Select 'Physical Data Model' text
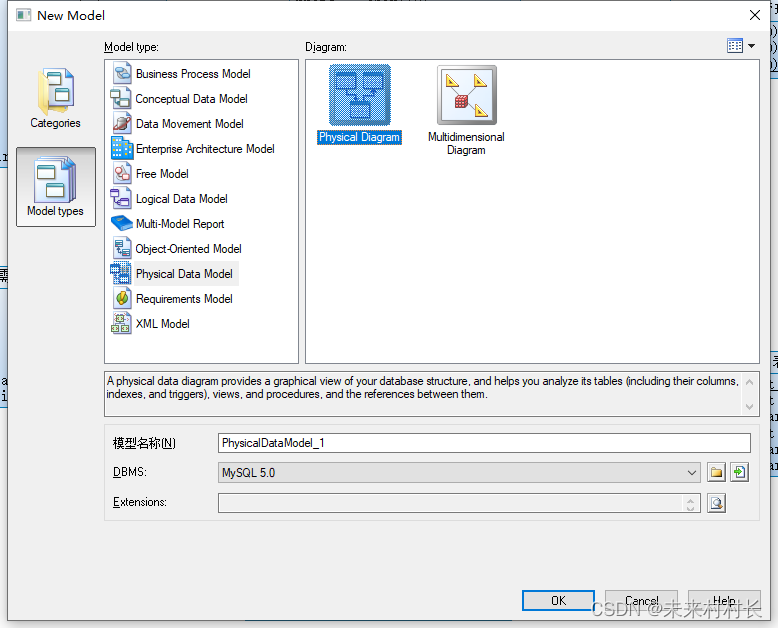The height and width of the screenshot is (628, 778). (x=184, y=274)
